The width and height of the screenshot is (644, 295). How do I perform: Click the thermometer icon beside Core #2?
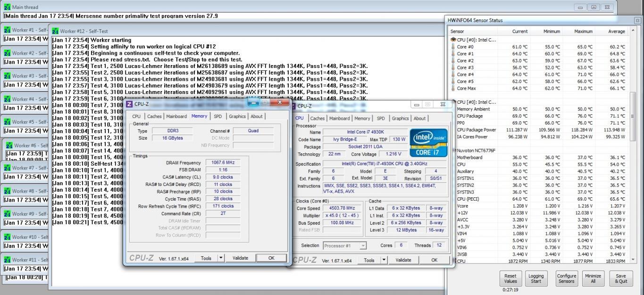[453, 60]
